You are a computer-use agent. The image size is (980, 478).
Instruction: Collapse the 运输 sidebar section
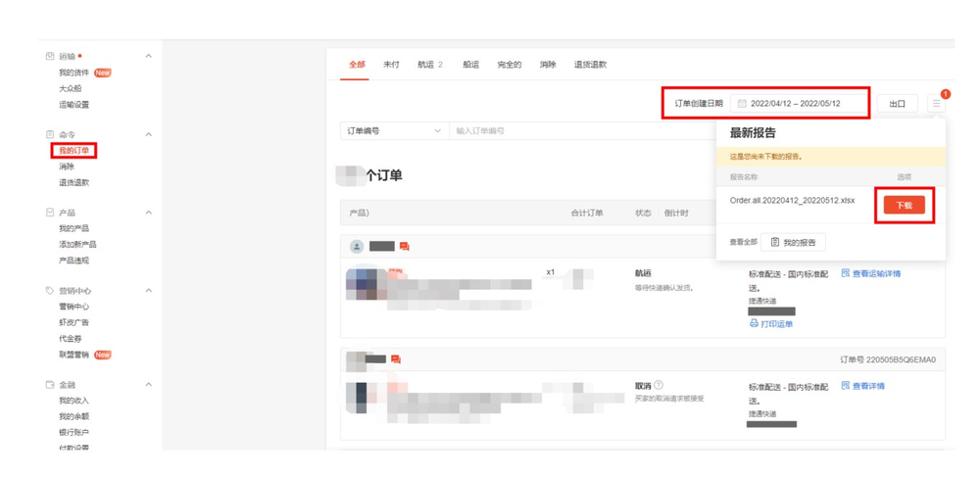(148, 57)
